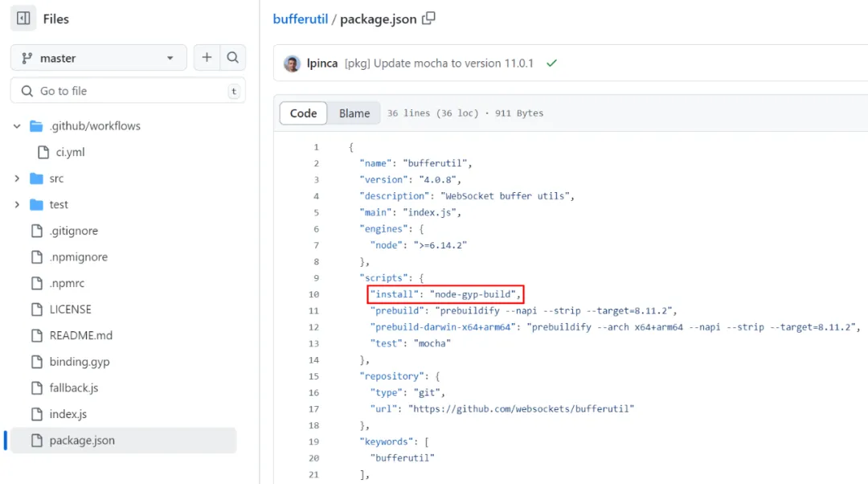This screenshot has width=868, height=484.
Task: Click "description" WebSocket buffer utils line
Action: pos(467,196)
